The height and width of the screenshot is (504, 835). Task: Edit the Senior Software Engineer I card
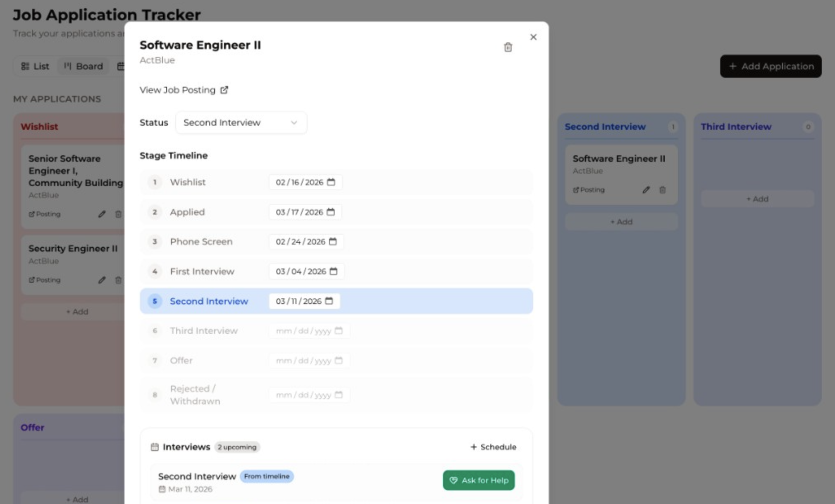pyautogui.click(x=102, y=214)
